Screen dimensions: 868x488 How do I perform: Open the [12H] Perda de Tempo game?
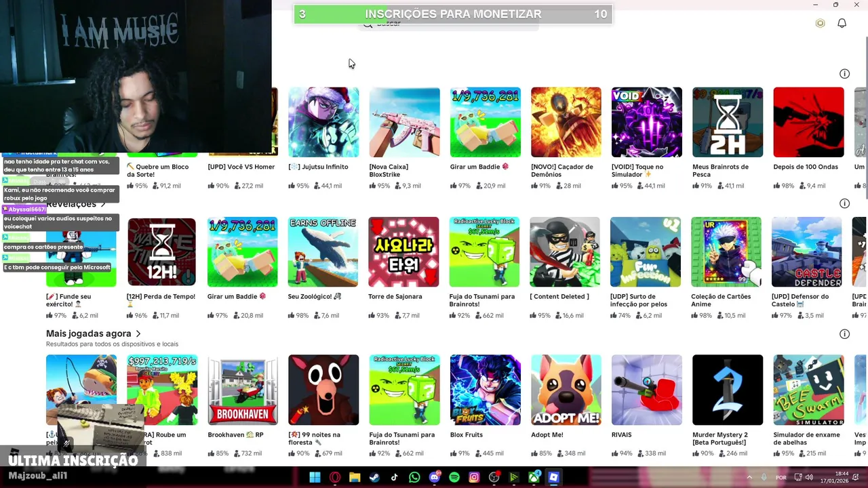[x=161, y=251]
